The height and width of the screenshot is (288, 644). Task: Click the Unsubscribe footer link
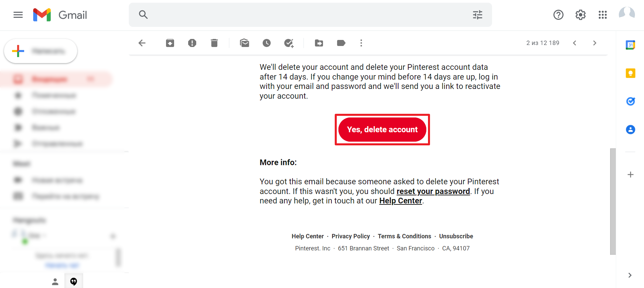click(x=456, y=236)
